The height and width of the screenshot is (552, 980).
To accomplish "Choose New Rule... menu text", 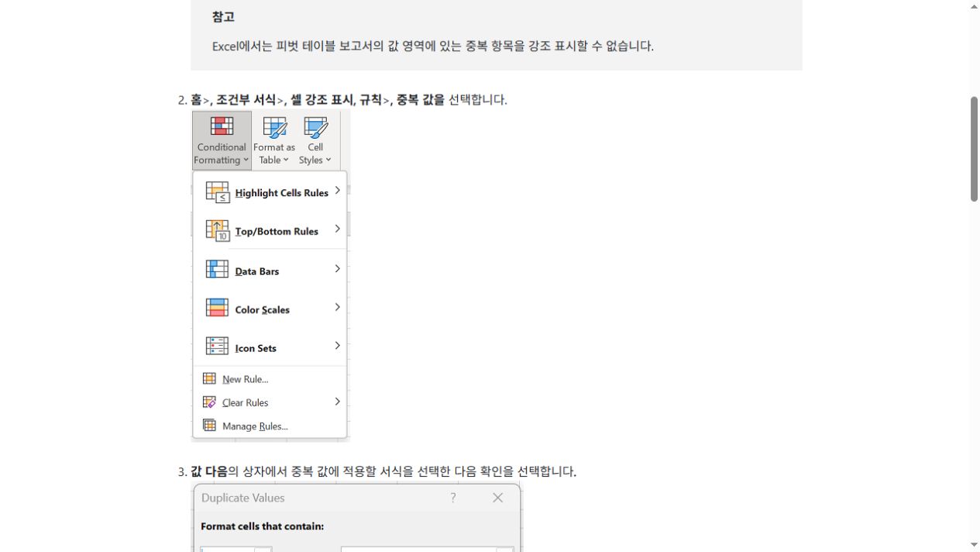I will [x=246, y=379].
